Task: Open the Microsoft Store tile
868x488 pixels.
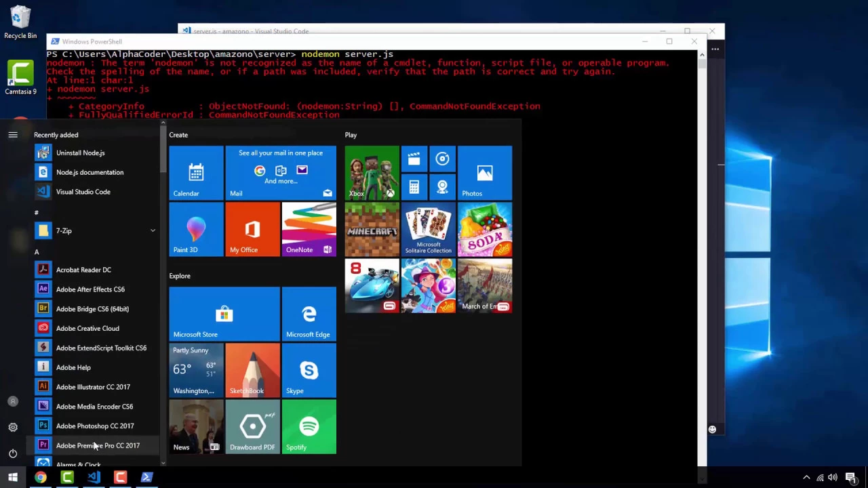Action: tap(224, 314)
